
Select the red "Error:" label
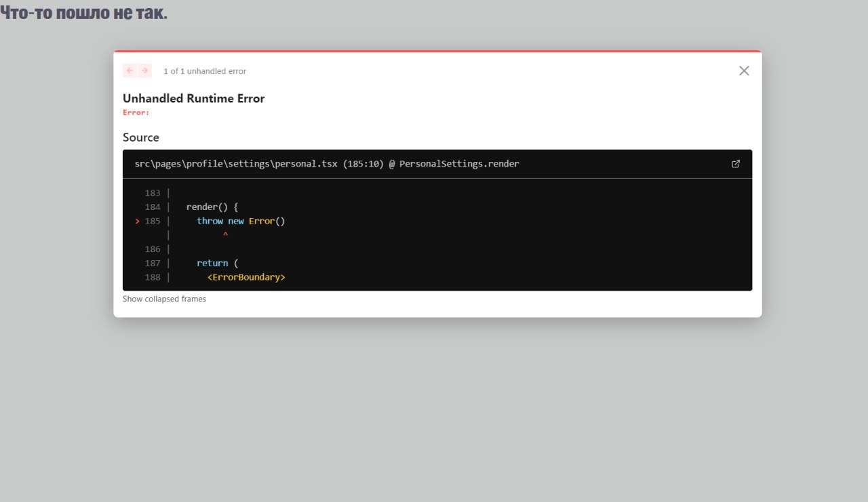click(x=136, y=112)
